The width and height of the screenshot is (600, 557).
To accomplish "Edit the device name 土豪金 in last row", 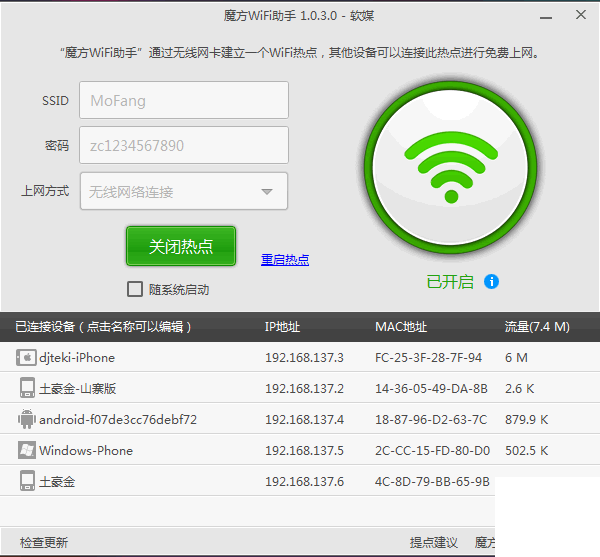I will pyautogui.click(x=57, y=481).
